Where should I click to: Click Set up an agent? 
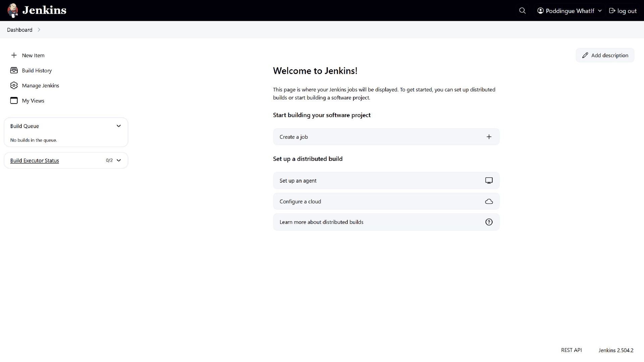pos(386,181)
